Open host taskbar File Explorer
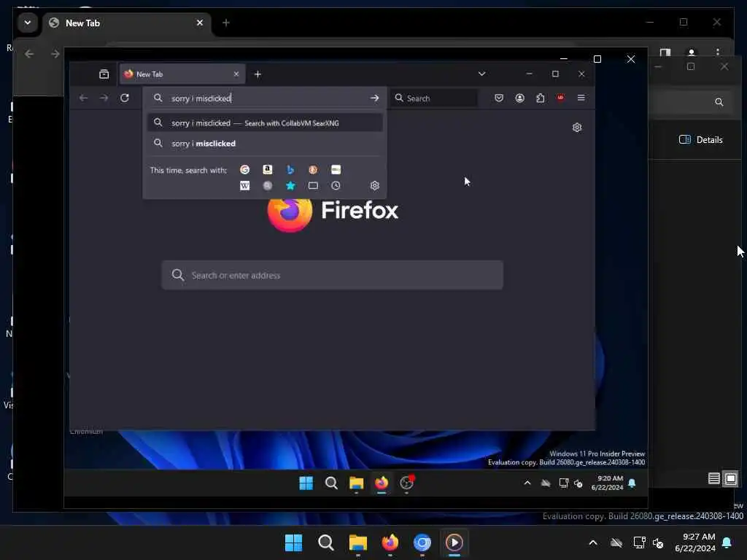The width and height of the screenshot is (747, 560). coord(357,542)
